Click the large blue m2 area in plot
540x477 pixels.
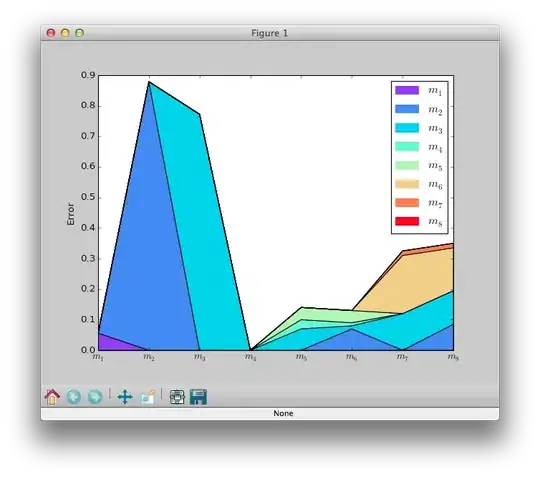[x=148, y=241]
